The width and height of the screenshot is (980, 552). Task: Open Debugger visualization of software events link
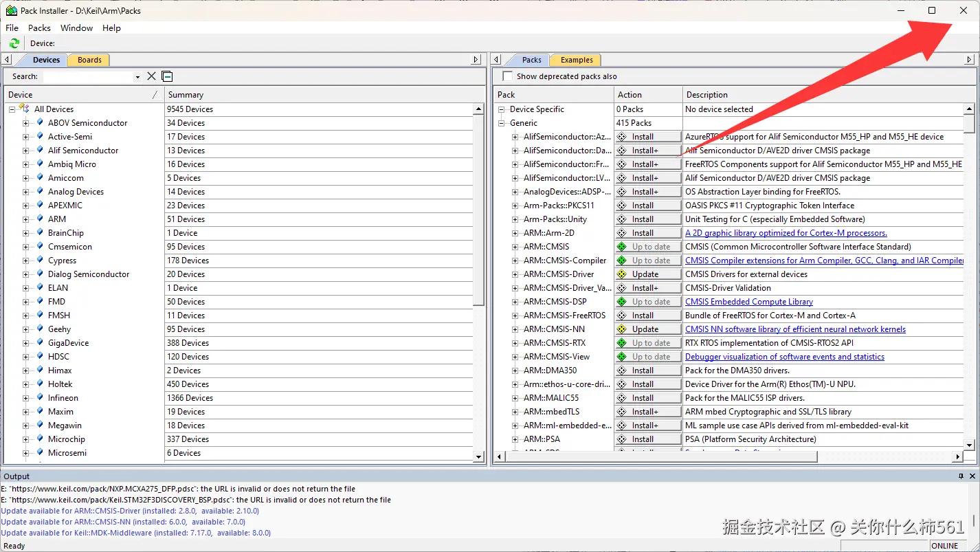(x=785, y=357)
